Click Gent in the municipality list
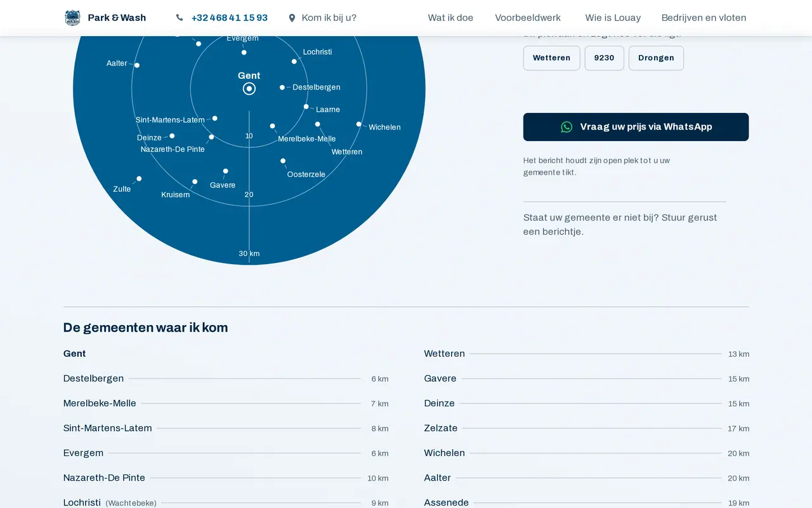 click(74, 354)
